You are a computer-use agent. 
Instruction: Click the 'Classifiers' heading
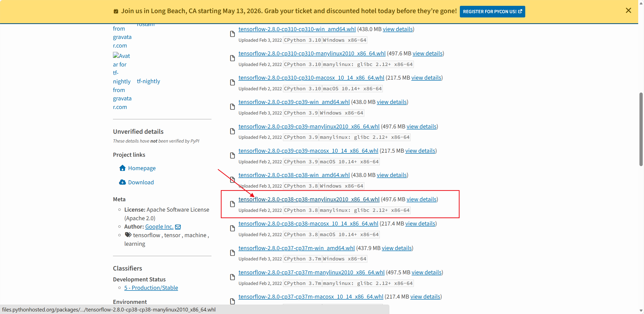click(127, 268)
